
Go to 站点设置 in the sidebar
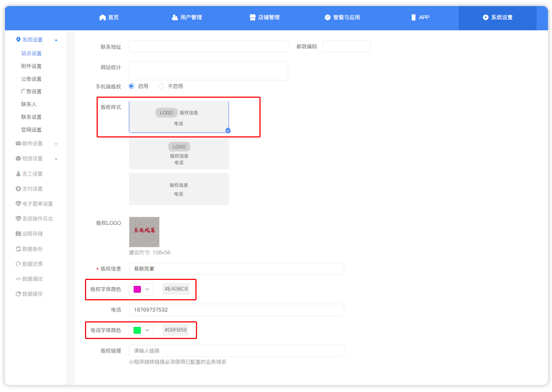pyautogui.click(x=31, y=53)
